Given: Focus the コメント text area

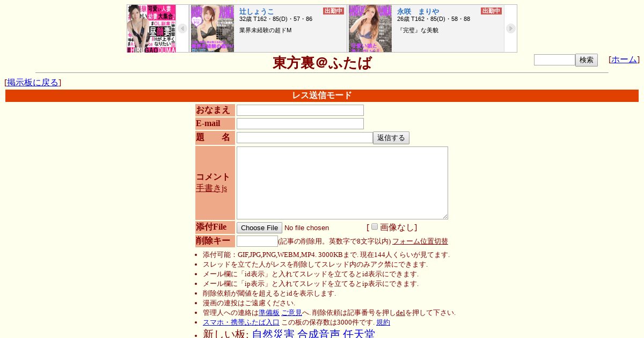Looking at the screenshot, I should coord(342,183).
